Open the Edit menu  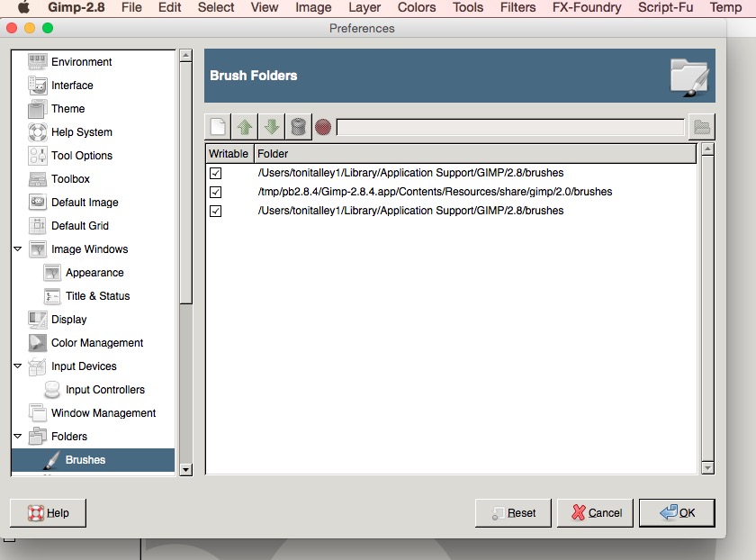[170, 7]
